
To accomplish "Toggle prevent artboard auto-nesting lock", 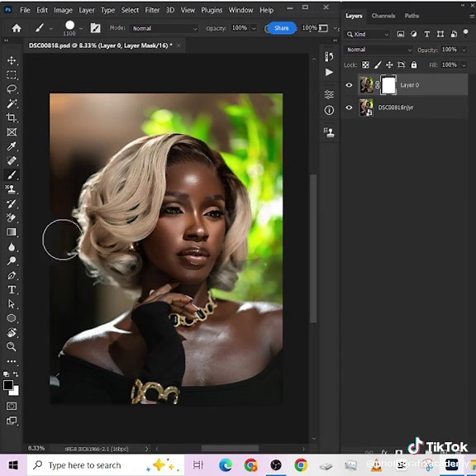I will coord(402,64).
